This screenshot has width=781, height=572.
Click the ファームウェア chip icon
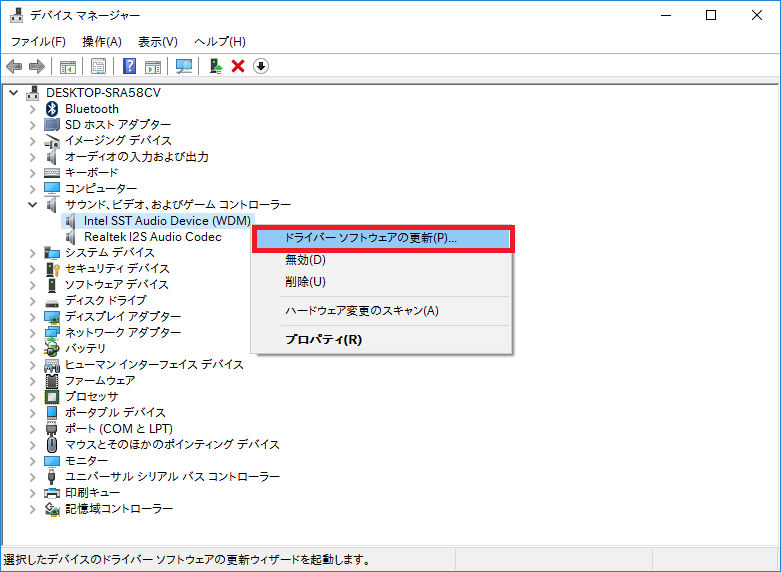click(52, 381)
